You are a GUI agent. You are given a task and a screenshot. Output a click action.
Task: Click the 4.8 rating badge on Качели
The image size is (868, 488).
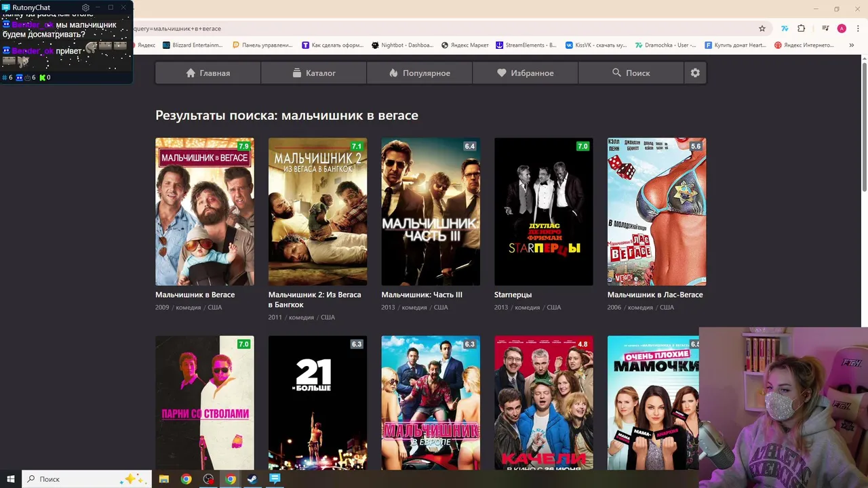(x=583, y=344)
